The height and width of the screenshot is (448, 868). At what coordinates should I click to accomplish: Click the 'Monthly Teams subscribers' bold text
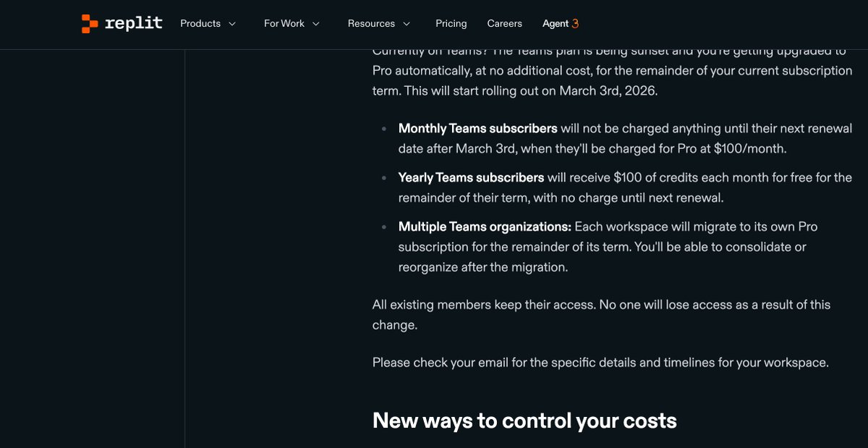point(477,128)
